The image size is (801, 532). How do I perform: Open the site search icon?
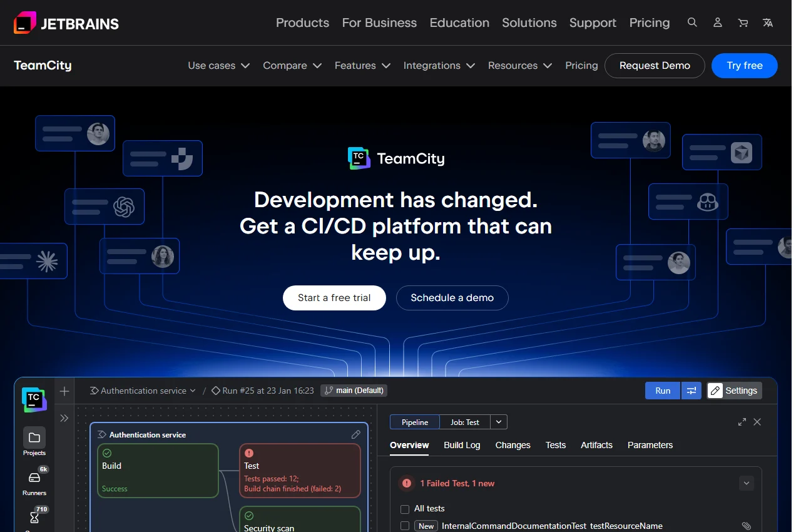[692, 23]
